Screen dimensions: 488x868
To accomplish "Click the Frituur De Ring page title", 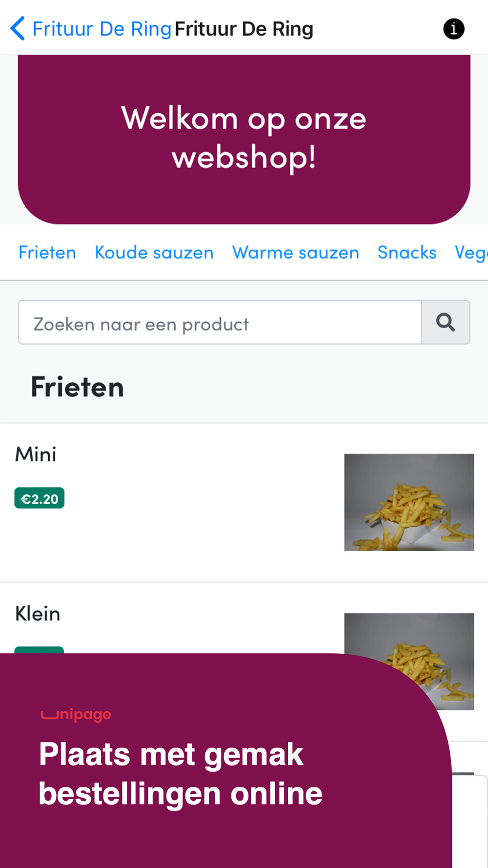I will point(244,29).
